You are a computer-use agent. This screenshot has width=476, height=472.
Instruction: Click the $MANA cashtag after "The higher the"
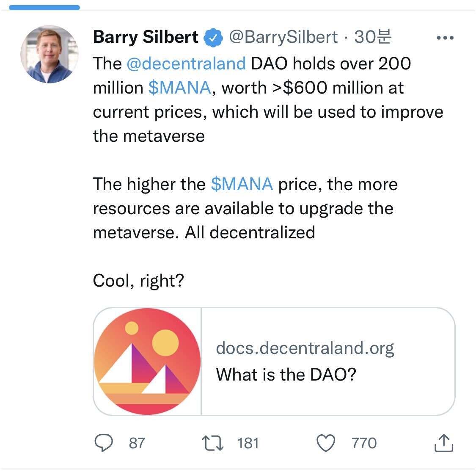242,184
